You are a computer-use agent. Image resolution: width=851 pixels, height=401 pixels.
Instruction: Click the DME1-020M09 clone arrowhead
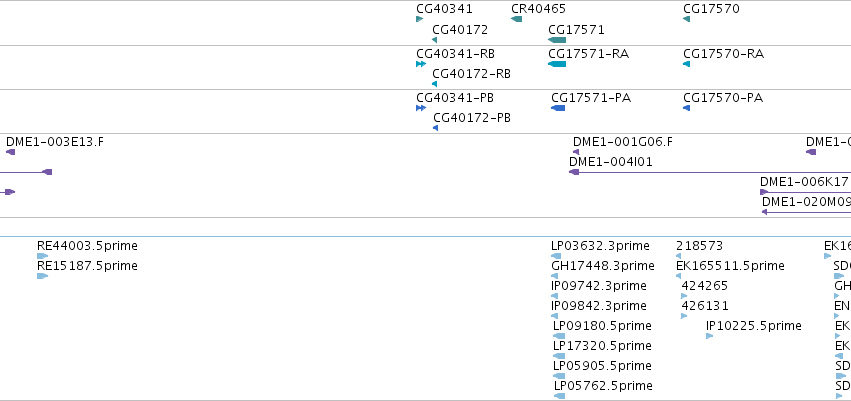coord(765,212)
